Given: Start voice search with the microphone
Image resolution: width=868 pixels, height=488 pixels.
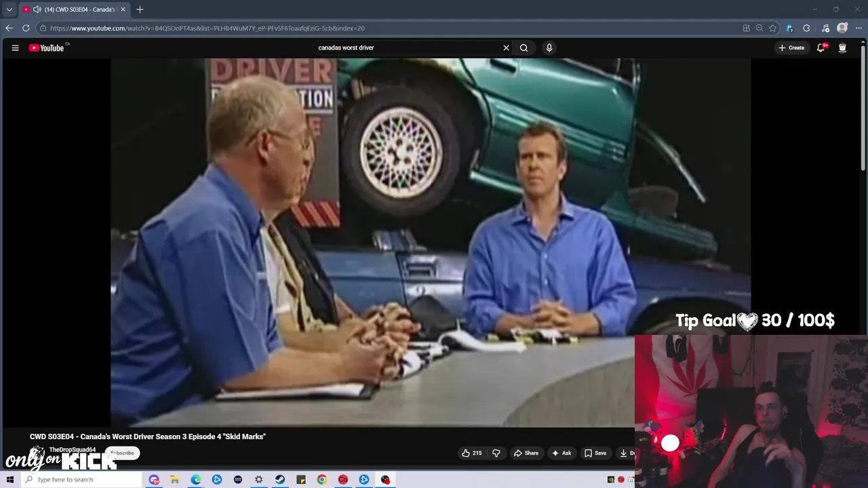Looking at the screenshot, I should click(549, 47).
